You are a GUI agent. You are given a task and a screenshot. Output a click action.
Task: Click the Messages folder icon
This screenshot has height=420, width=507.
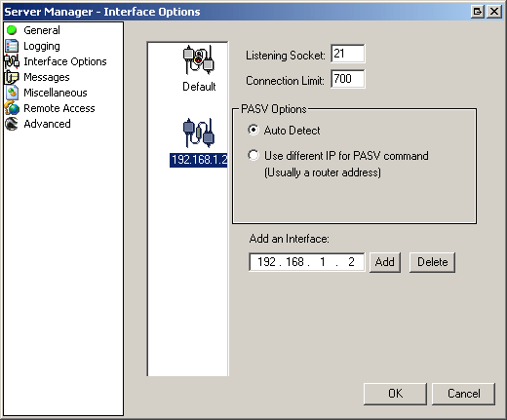(x=12, y=77)
